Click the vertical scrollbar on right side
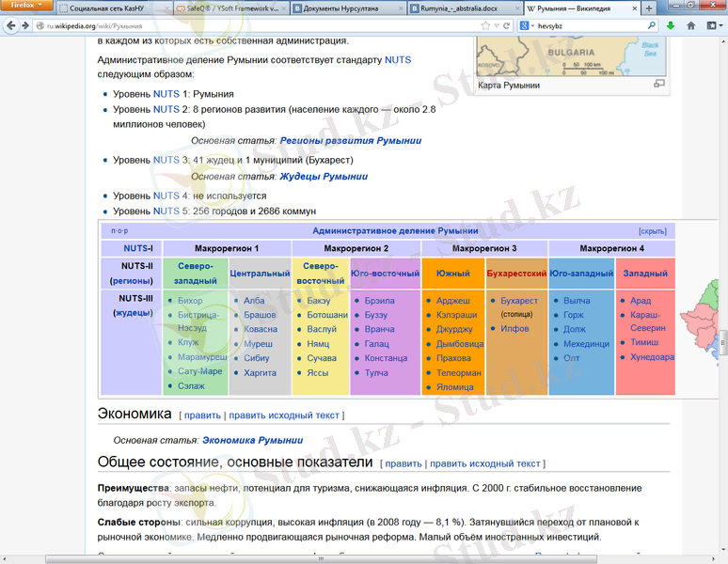 [721, 282]
